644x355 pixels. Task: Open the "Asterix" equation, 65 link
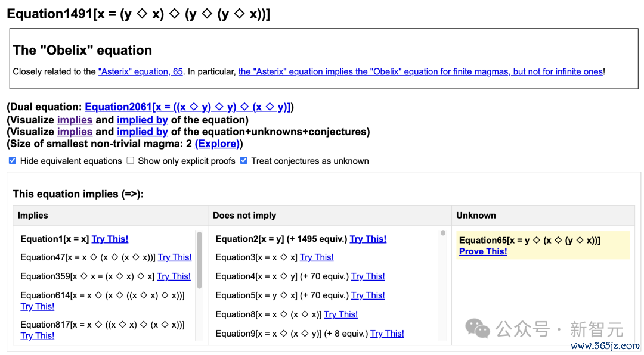coord(141,72)
